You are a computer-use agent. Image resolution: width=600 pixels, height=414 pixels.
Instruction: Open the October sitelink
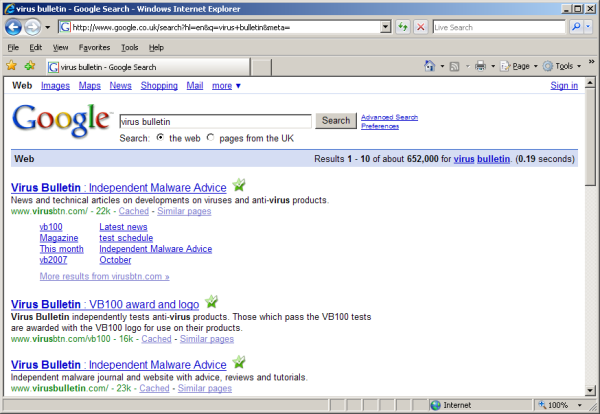[x=115, y=260]
